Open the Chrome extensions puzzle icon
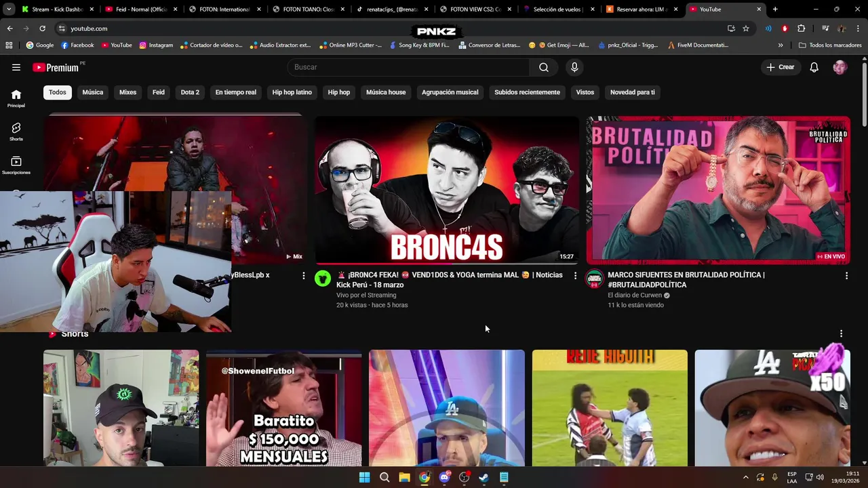Screen dimensions: 868x488 [x=801, y=28]
